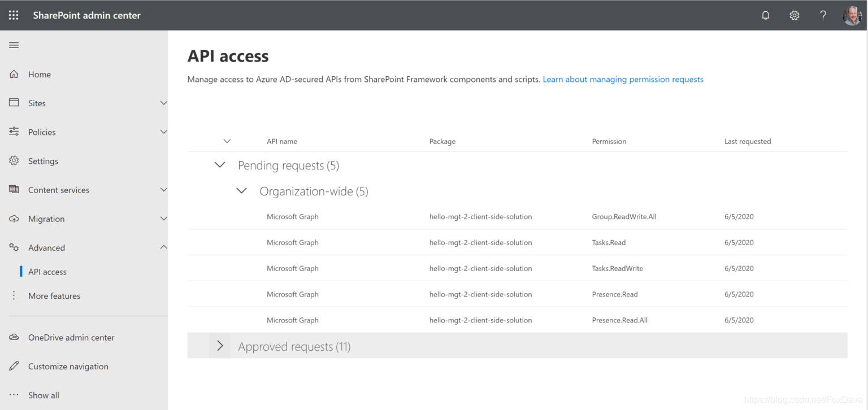Click the Approved requests (11) label

coord(294,347)
